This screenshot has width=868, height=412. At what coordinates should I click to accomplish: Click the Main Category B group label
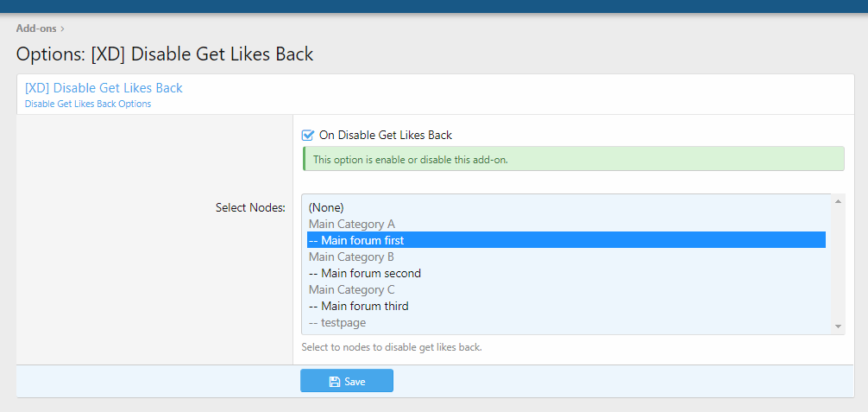click(351, 257)
